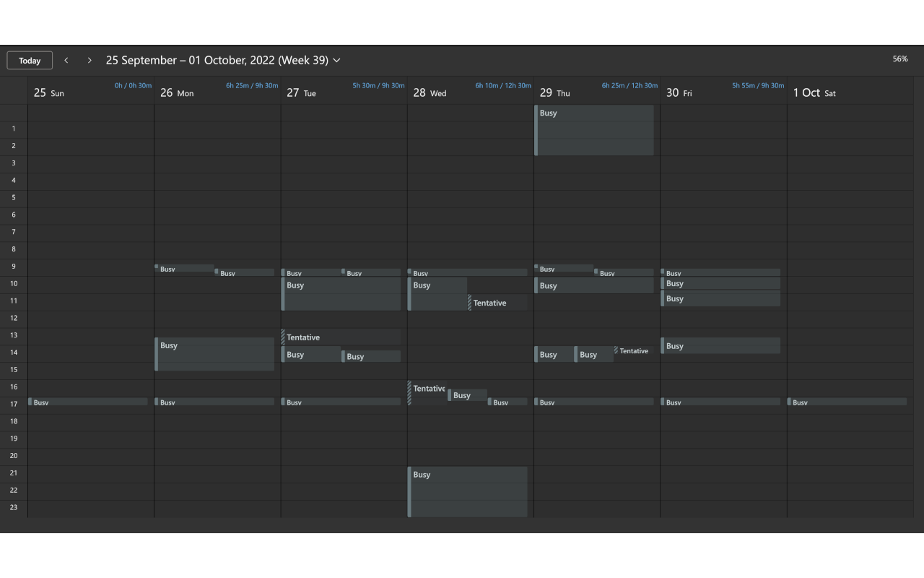Click the 56% indicator in top right
The width and height of the screenshot is (924, 578).
point(899,59)
